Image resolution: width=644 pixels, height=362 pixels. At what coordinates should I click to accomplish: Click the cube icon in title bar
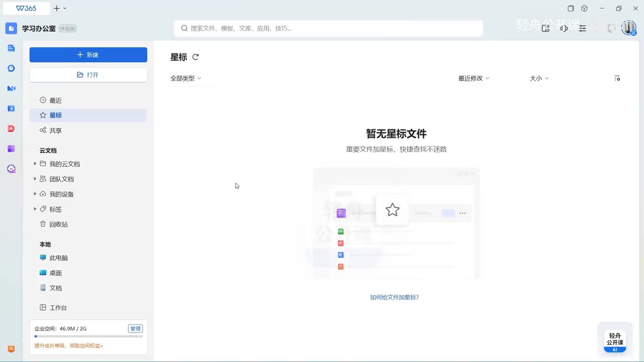click(584, 8)
